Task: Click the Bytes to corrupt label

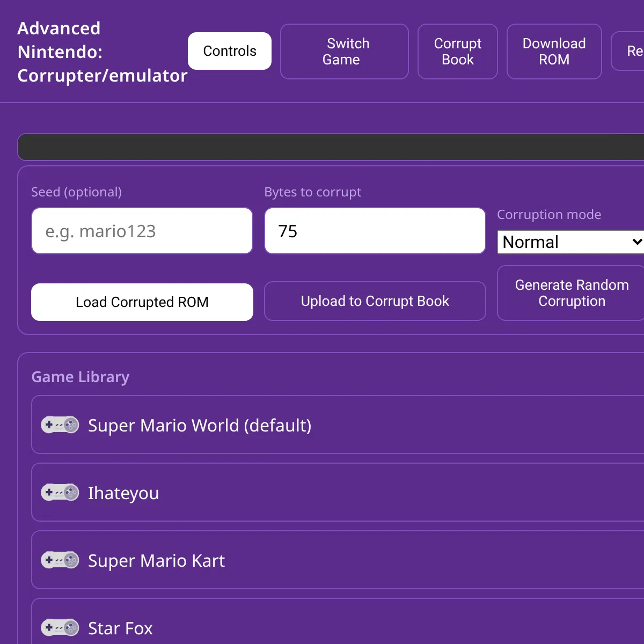Action: pos(313,192)
